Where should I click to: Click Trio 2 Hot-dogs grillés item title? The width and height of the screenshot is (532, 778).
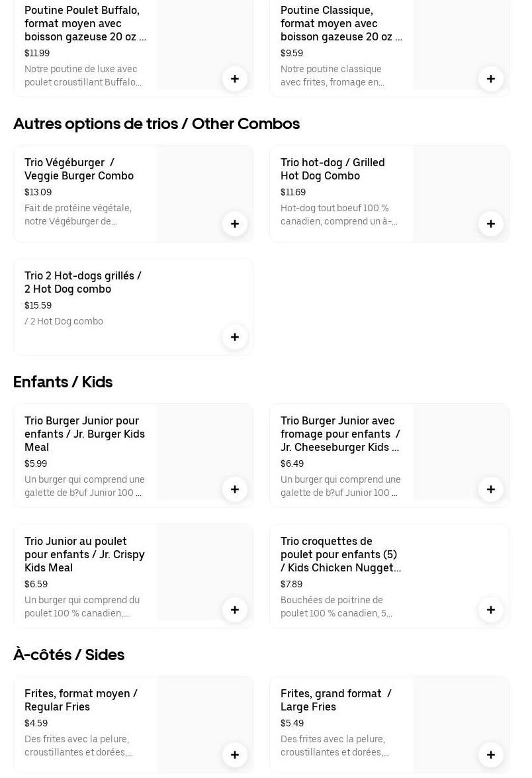[83, 282]
